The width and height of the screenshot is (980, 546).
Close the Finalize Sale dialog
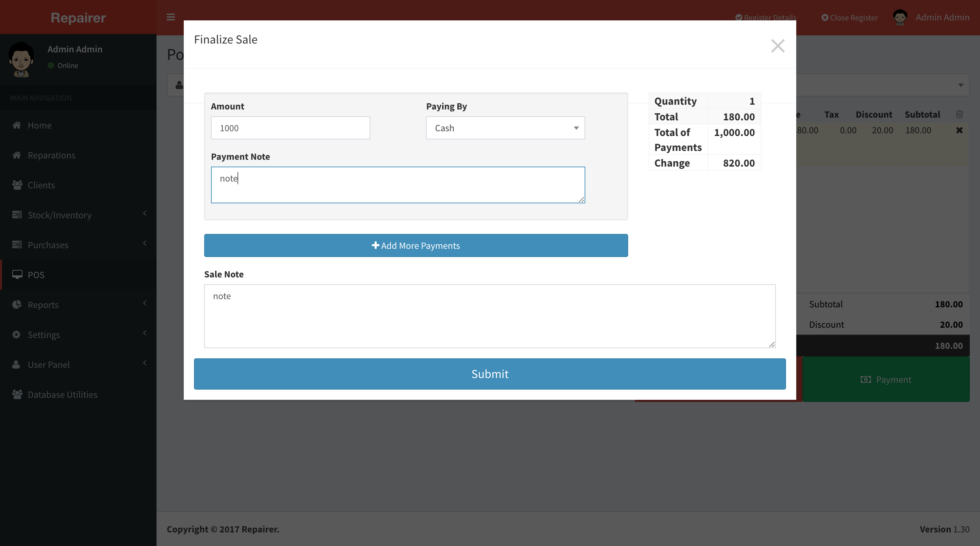[x=778, y=46]
